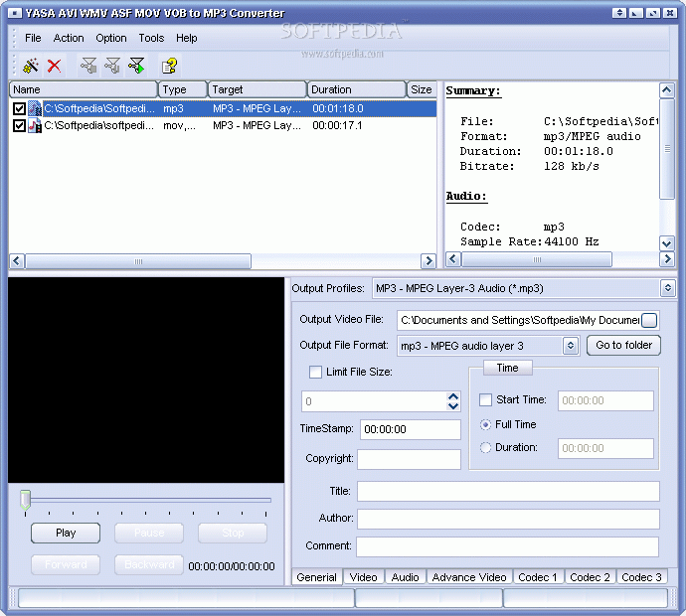
Task: Click the duration cell 00:00:17.1
Action: click(x=337, y=126)
